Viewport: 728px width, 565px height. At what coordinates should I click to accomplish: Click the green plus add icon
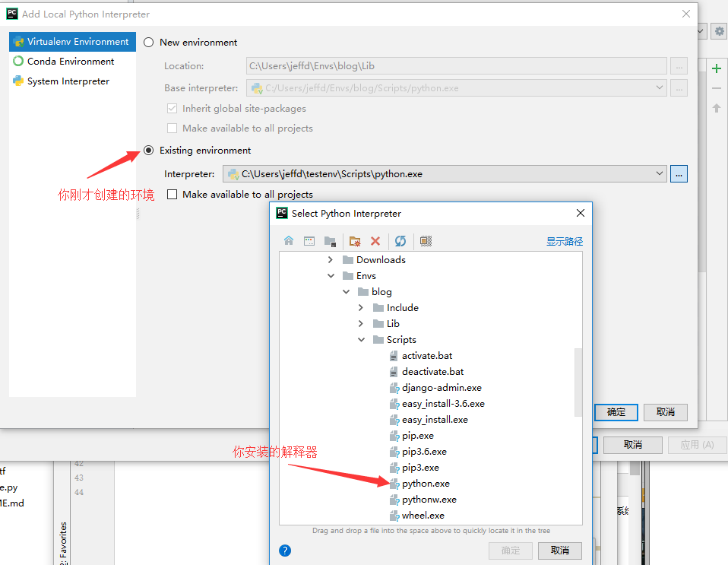(717, 68)
